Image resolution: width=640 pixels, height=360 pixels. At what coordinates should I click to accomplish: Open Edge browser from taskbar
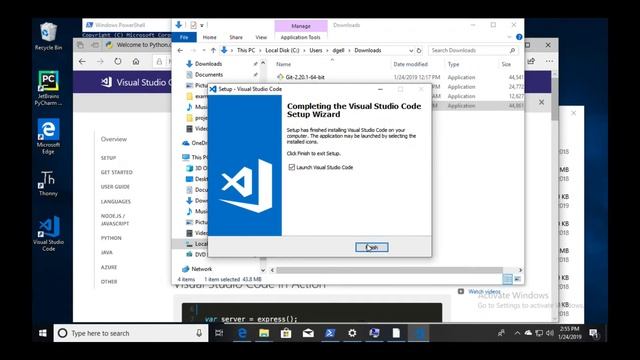[242, 333]
